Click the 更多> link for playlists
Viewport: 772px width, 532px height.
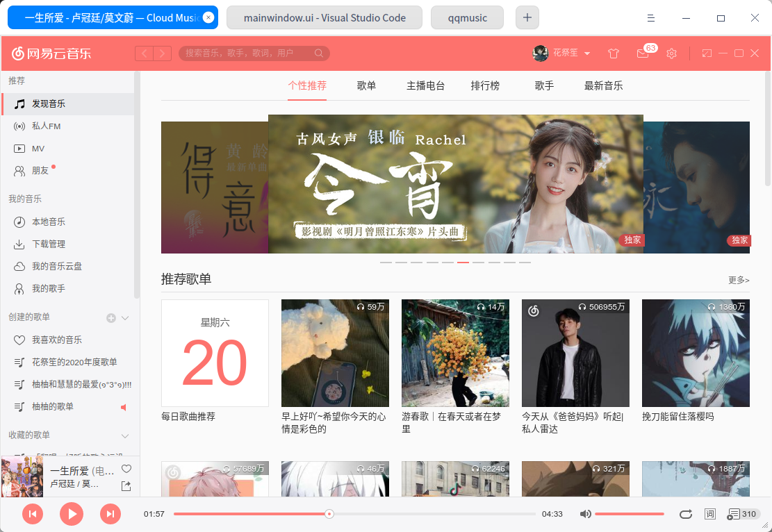[x=739, y=280]
